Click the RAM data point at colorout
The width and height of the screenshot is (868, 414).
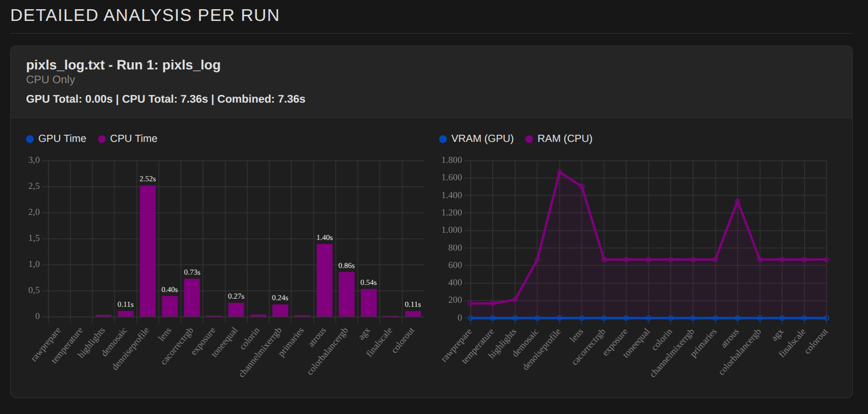tap(827, 260)
